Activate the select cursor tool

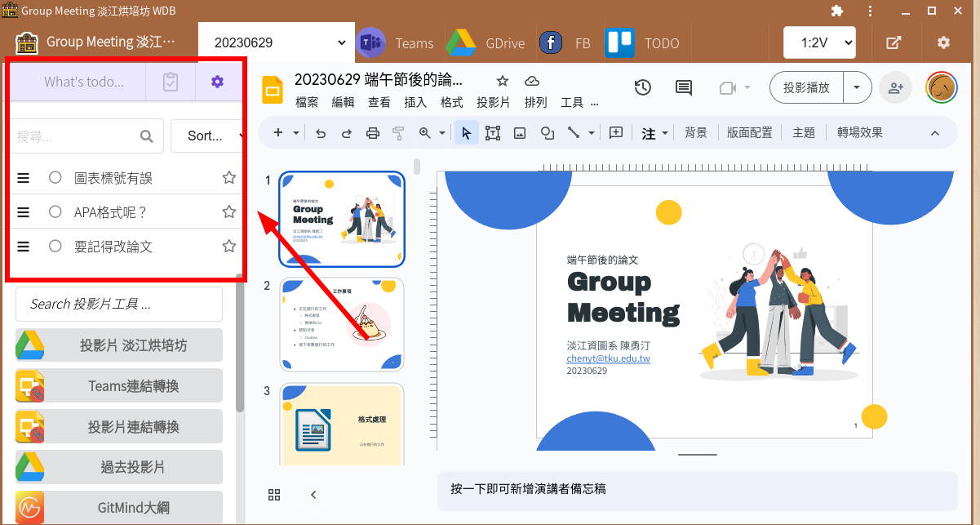tap(467, 133)
